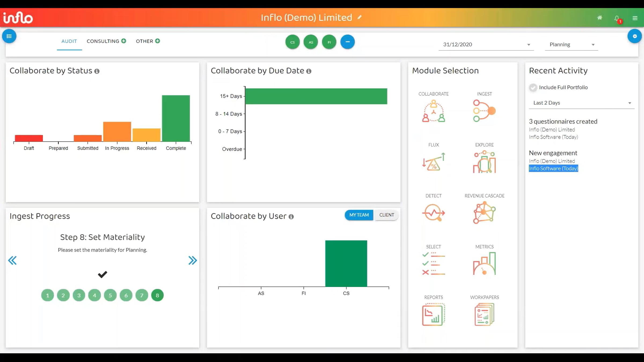Viewport: 644px width, 362px height.
Task: Jump to ingest step 8 circle
Action: click(157, 295)
